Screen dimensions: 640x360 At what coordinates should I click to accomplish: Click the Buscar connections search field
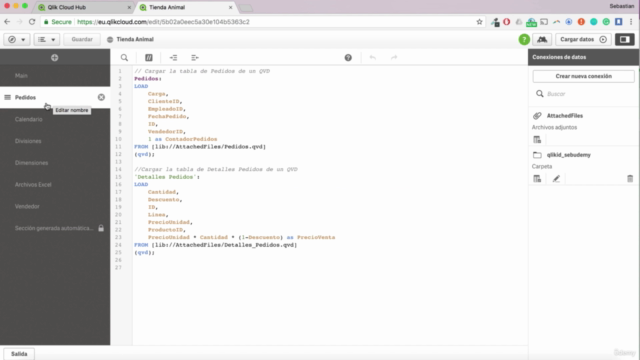(584, 94)
